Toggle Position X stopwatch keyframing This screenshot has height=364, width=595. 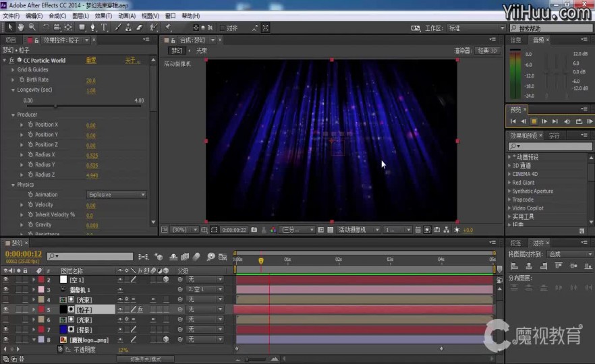click(x=30, y=124)
